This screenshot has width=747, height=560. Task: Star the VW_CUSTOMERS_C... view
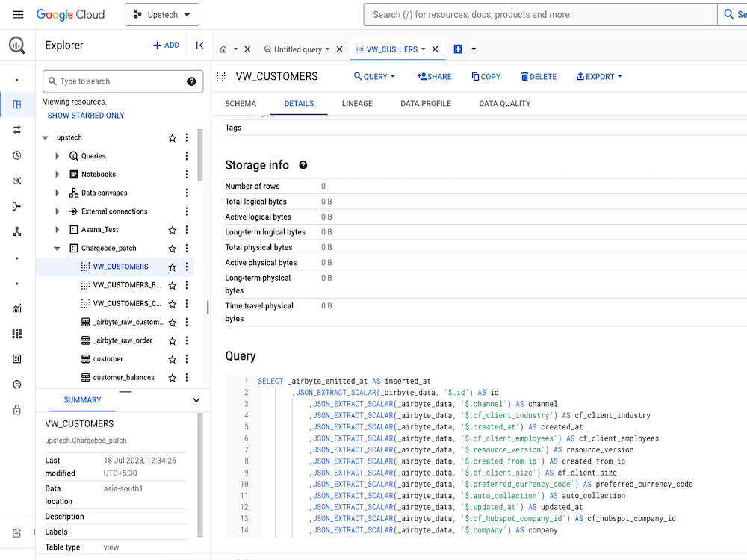pos(173,304)
